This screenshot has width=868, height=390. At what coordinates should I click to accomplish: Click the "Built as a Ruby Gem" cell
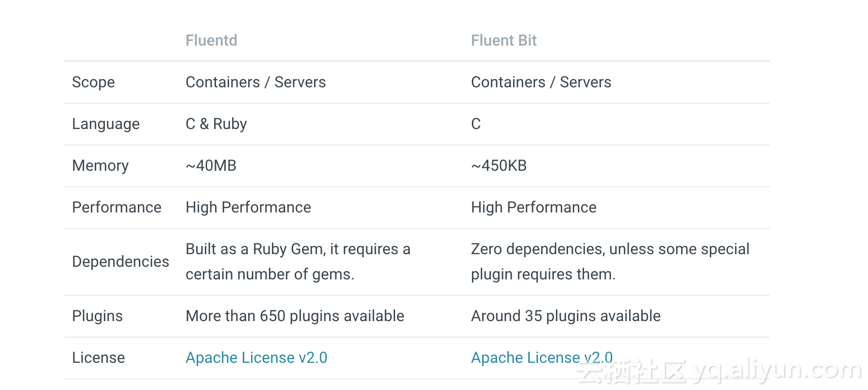pyautogui.click(x=298, y=261)
